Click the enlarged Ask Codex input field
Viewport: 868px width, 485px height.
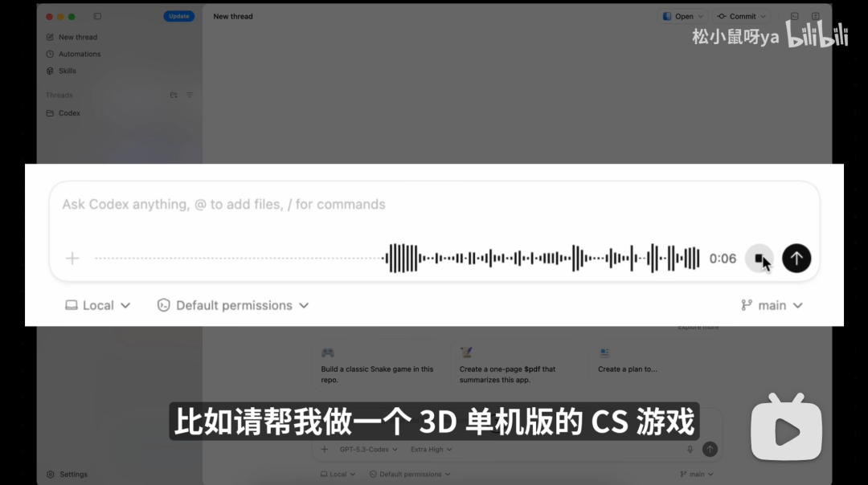[x=435, y=205]
